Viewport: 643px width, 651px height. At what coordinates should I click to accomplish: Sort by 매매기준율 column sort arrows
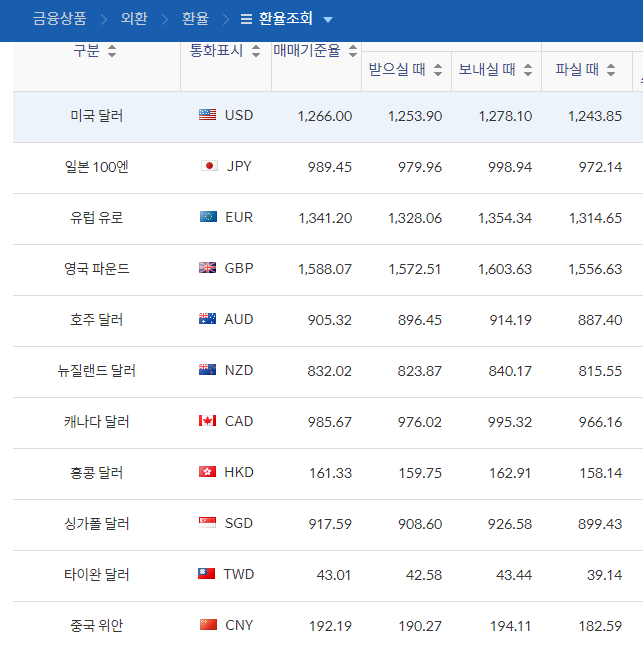point(352,51)
